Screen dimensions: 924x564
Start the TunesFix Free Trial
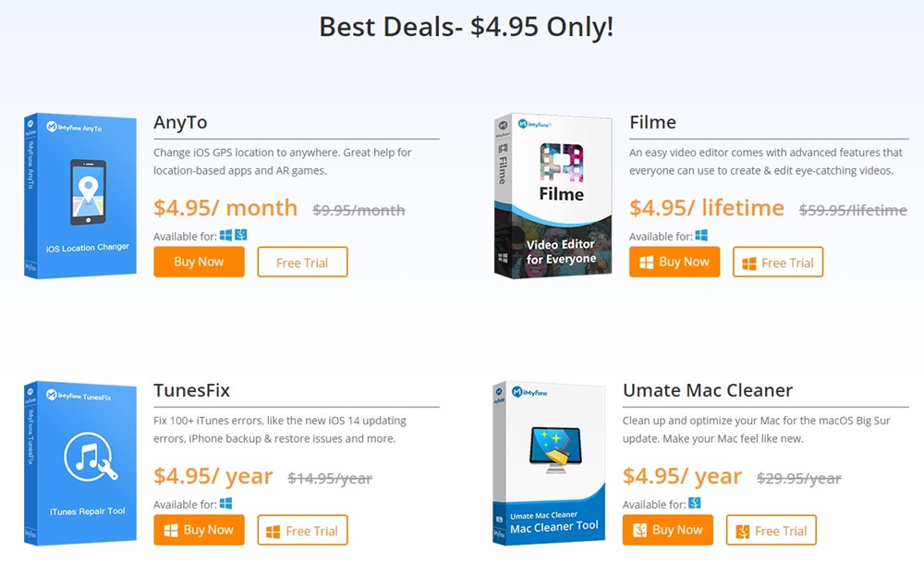[302, 531]
